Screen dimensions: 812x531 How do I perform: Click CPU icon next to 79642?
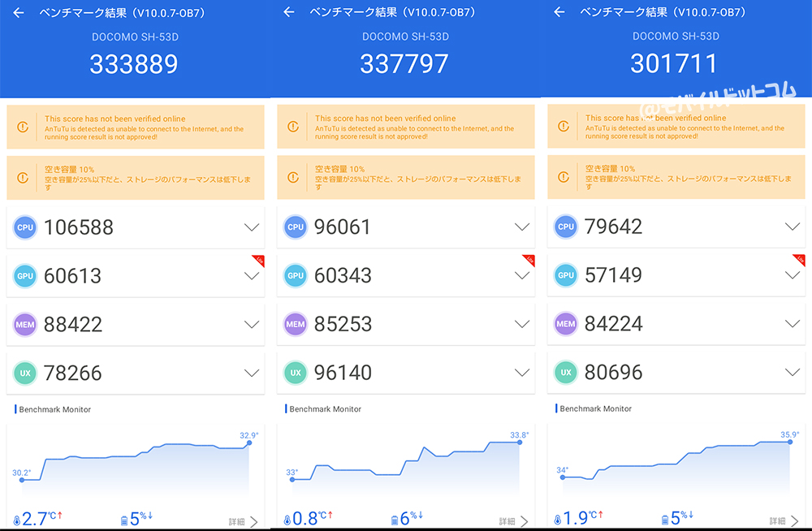[565, 227]
